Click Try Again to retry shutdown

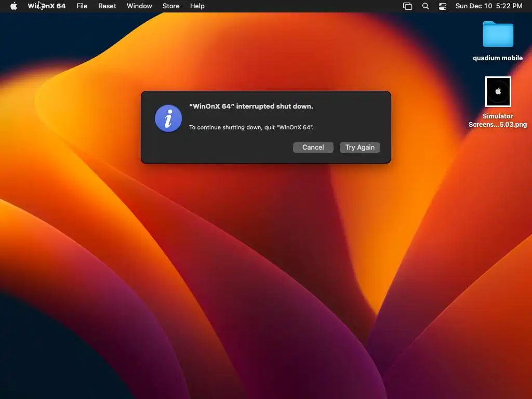click(x=360, y=147)
